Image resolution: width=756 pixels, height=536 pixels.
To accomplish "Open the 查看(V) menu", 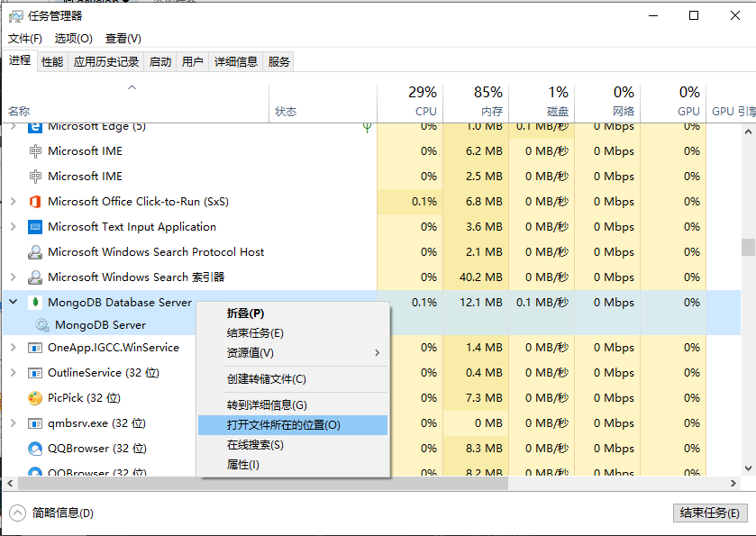I will click(123, 39).
